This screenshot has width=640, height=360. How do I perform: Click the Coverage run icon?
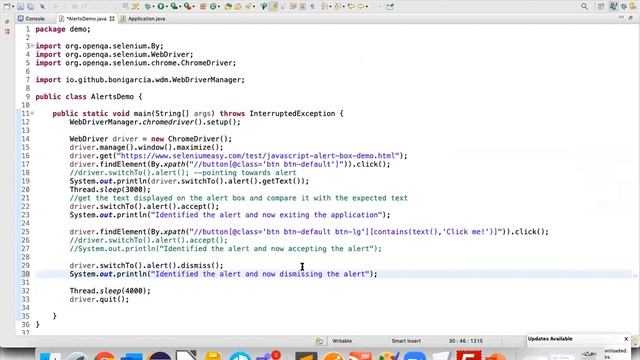coord(174,6)
